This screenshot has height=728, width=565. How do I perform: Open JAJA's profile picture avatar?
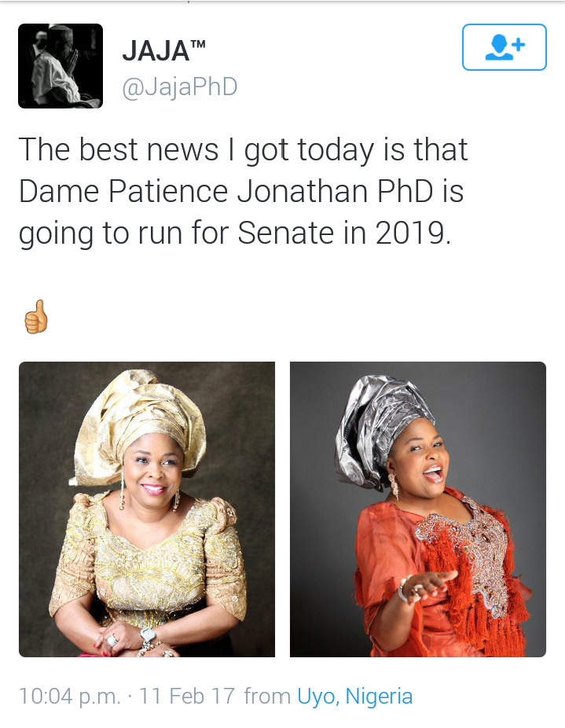61,66
